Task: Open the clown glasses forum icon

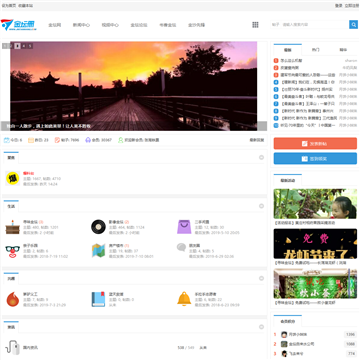Action: point(13,251)
